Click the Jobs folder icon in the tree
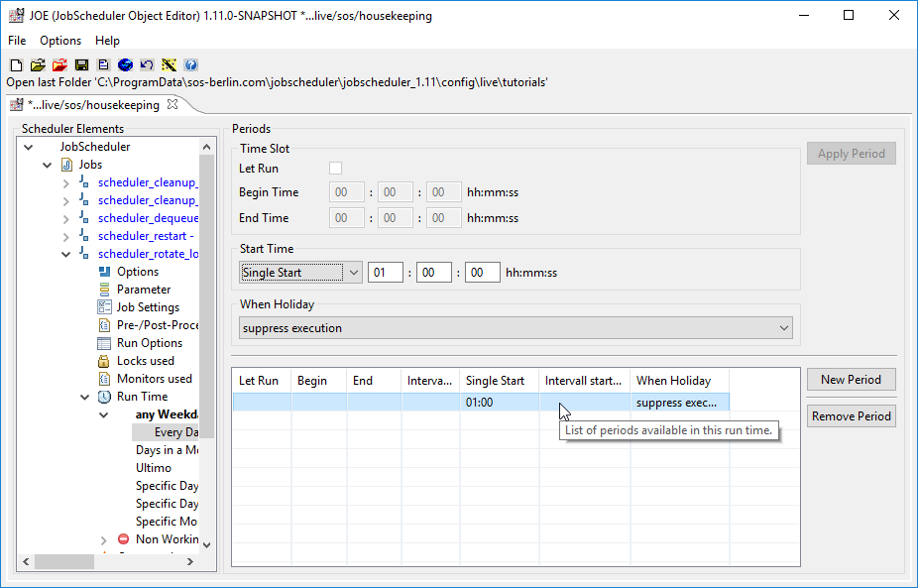This screenshot has width=918, height=588. click(67, 165)
